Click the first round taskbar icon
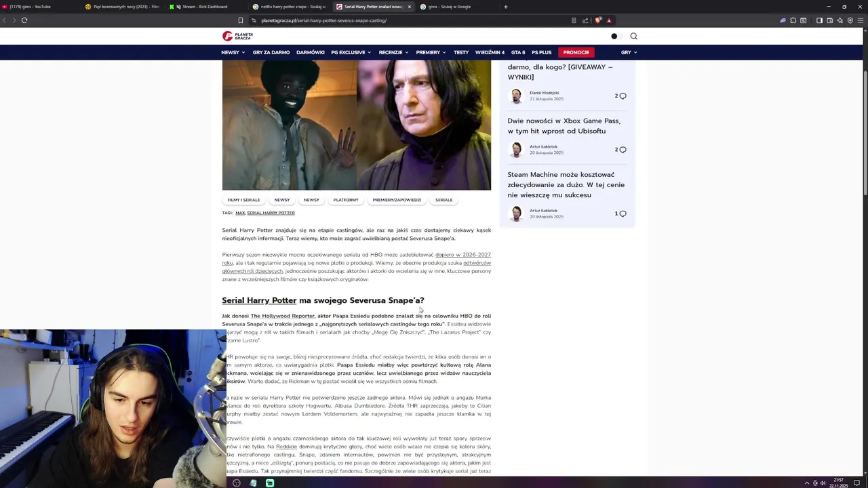 tap(236, 483)
